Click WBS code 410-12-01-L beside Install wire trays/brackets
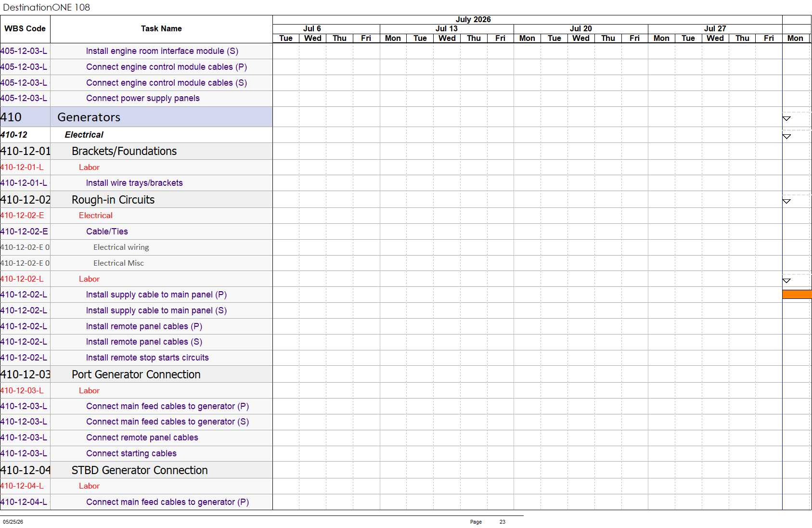 click(24, 183)
